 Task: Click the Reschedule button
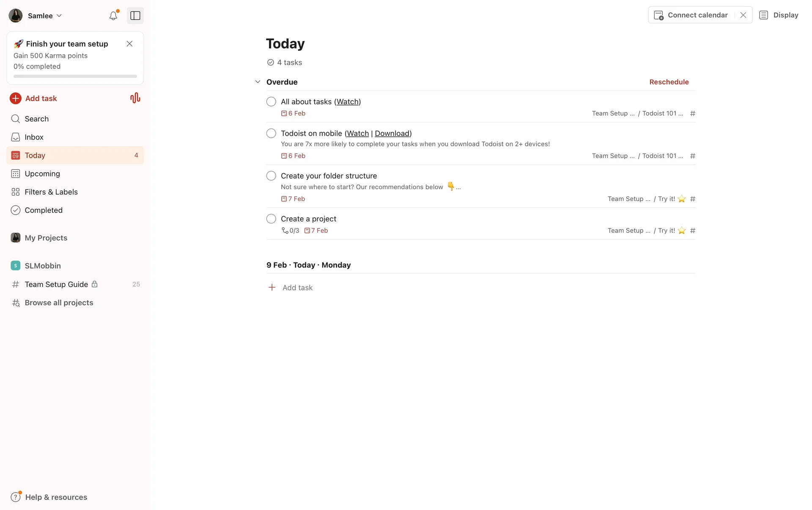click(x=669, y=82)
